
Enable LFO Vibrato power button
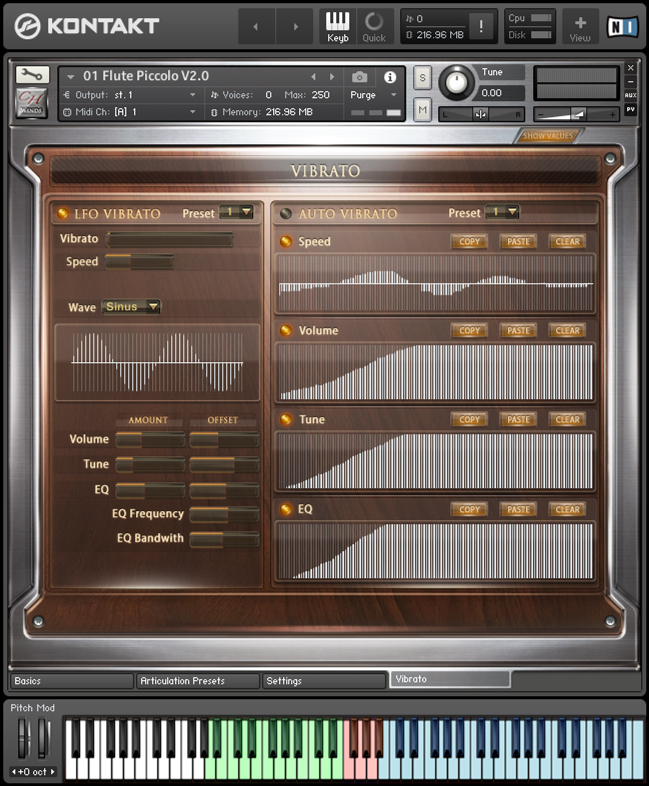(x=63, y=214)
